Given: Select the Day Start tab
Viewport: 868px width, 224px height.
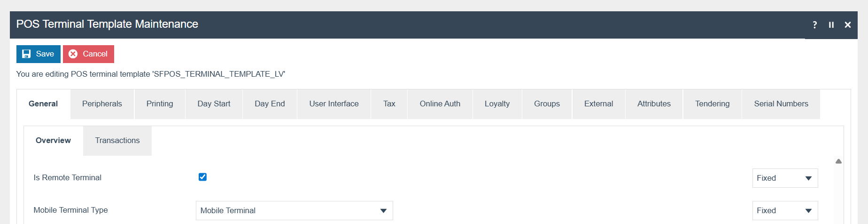Looking at the screenshot, I should coord(214,104).
